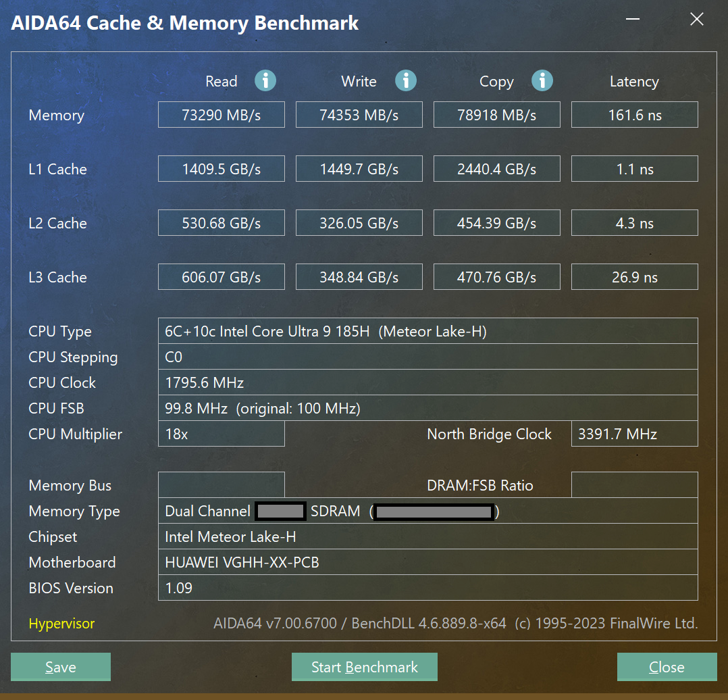This screenshot has width=728, height=700.
Task: Select the Memory Latency 161.6 ns field
Action: [634, 114]
